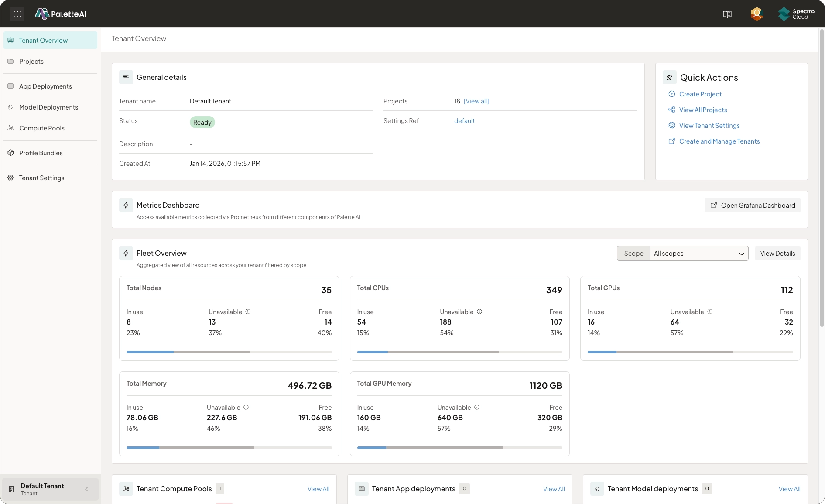Click the PaletteAI logo

click(61, 14)
